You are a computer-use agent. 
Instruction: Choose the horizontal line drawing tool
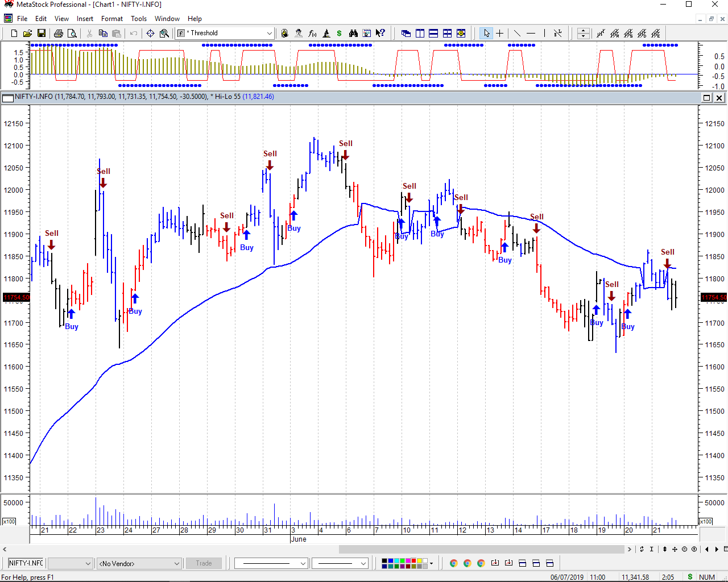pyautogui.click(x=531, y=34)
